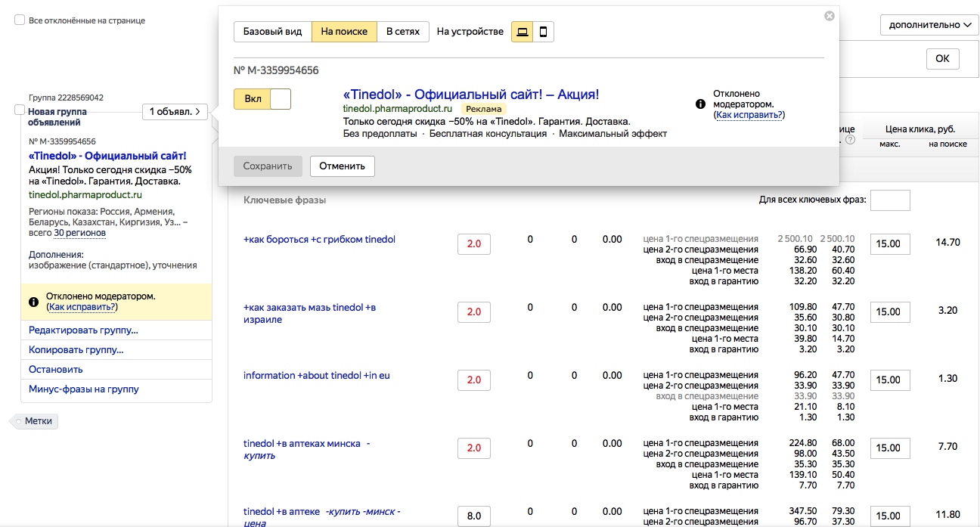
Task: Click tinedol.pharmaproduct.ru in popup preview
Action: point(398,109)
